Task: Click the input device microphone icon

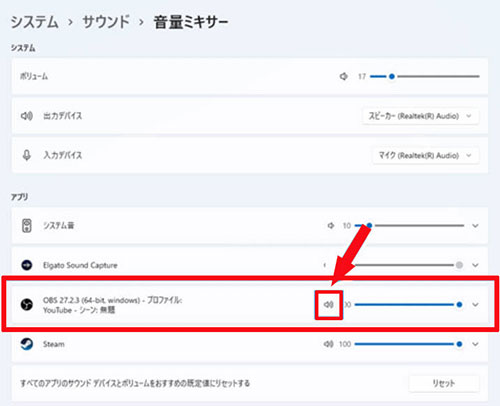Action: [27, 155]
